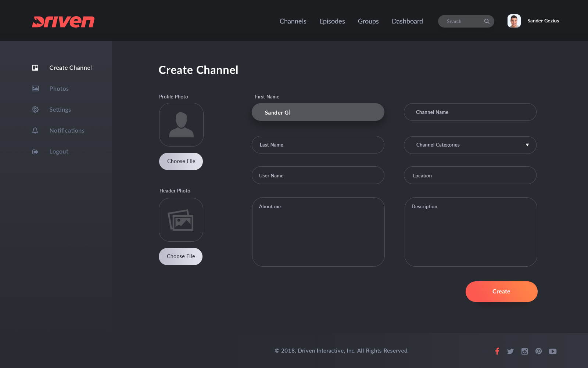Click the Settings gear icon in sidebar
The width and height of the screenshot is (588, 368).
point(35,109)
